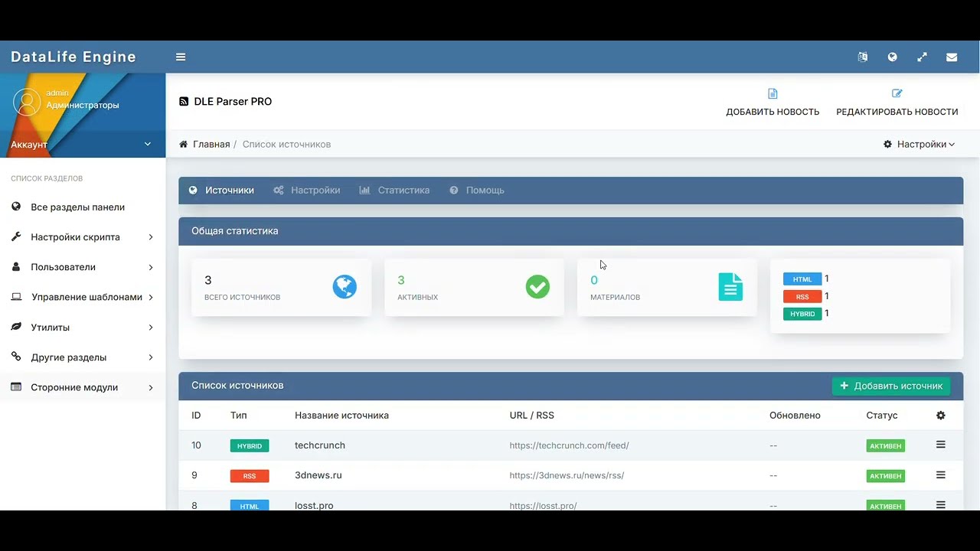Click the Пользователи user icon
This screenshot has width=980, height=551.
(16, 267)
